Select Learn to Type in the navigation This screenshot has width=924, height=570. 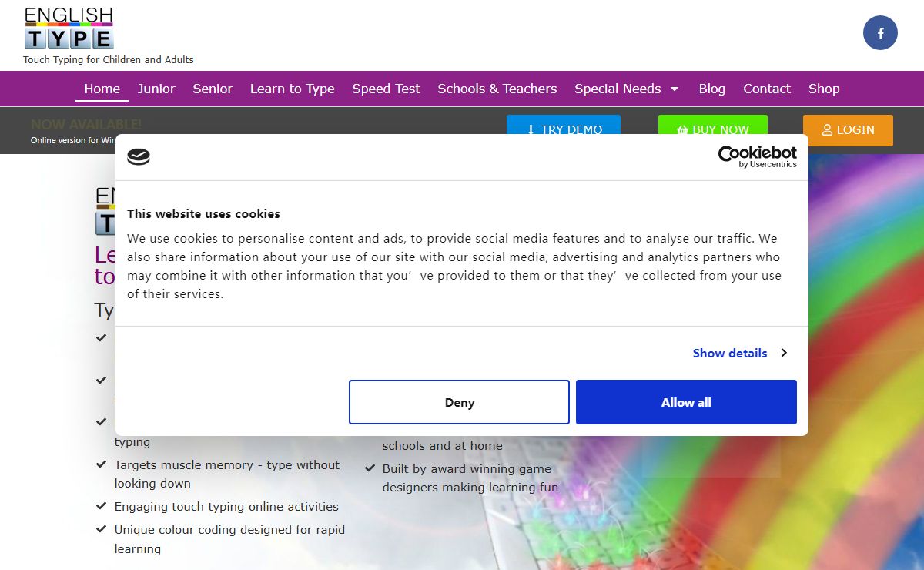coord(292,89)
